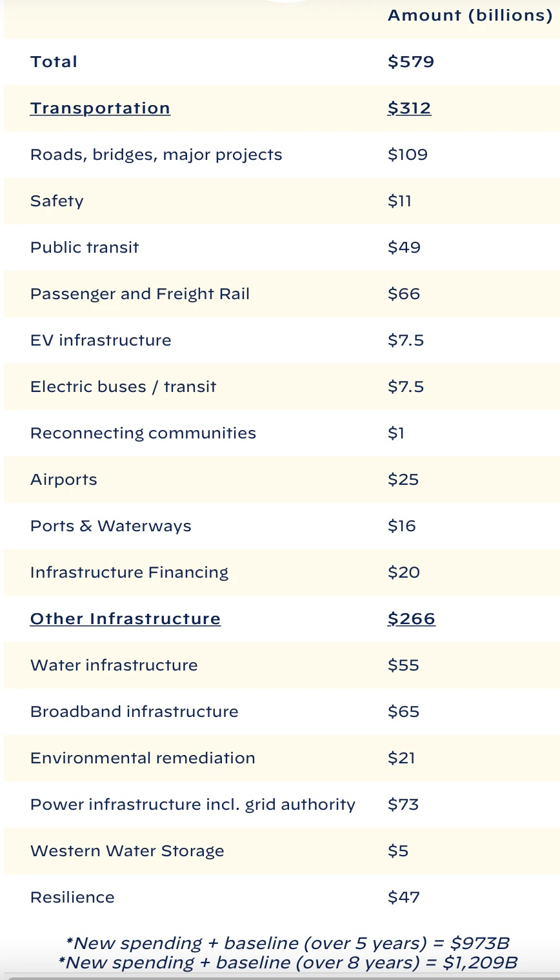The image size is (560, 980).
Task: Click the Transportation underlined heading link
Action: click(x=100, y=108)
